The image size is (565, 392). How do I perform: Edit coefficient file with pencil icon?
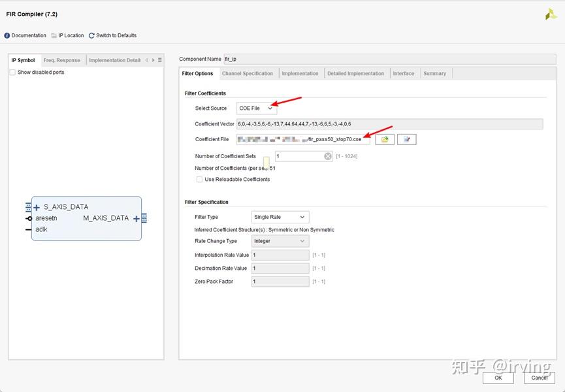tap(407, 139)
